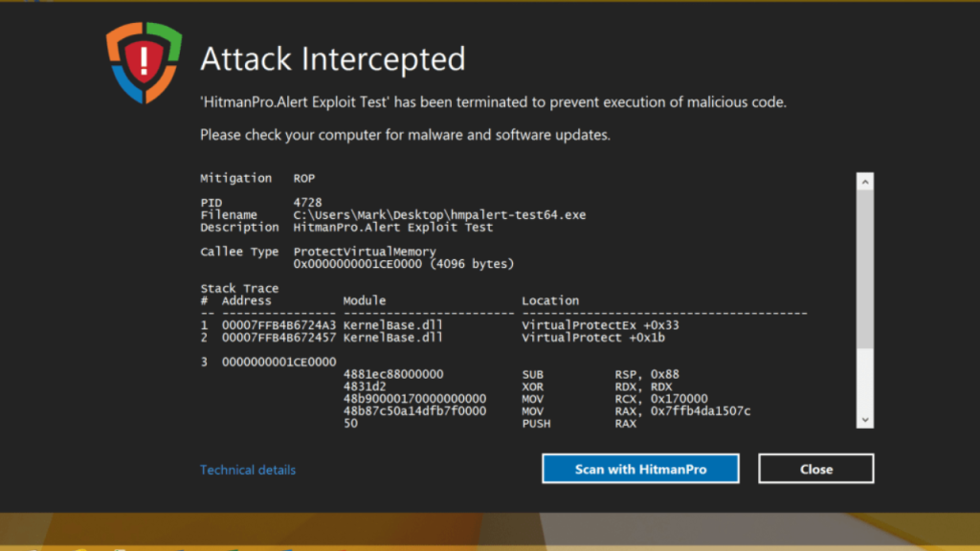
Task: Select the filename path hmpalert-test64.exe
Action: (439, 215)
